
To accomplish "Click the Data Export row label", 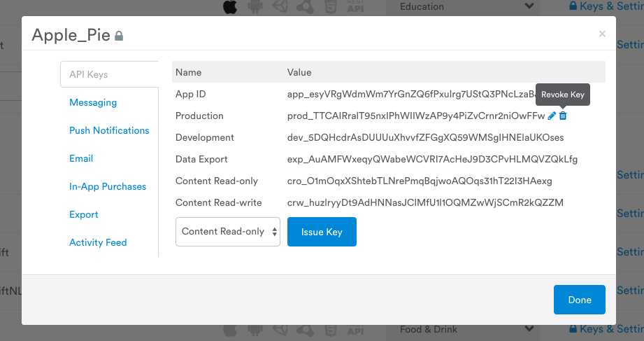I will (x=201, y=159).
